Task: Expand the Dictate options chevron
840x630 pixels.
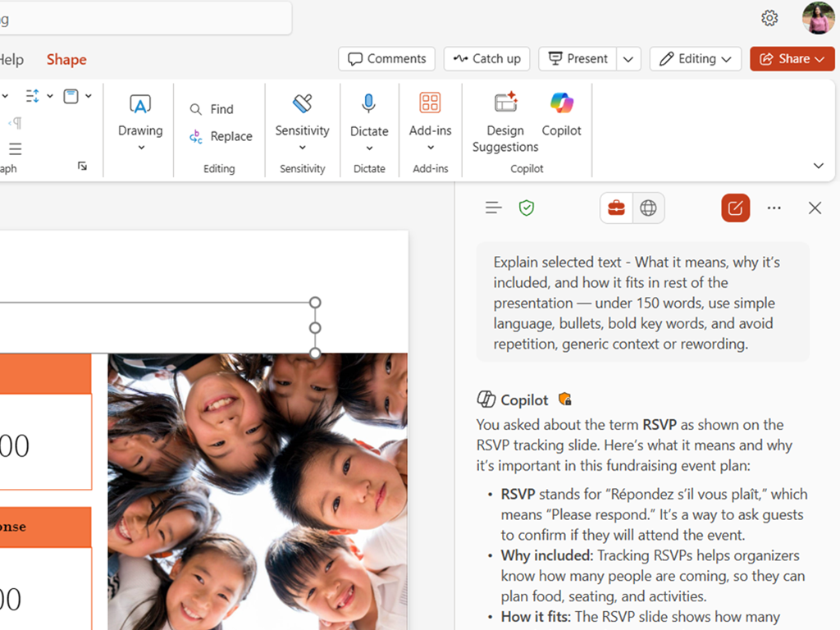Action: point(369,148)
